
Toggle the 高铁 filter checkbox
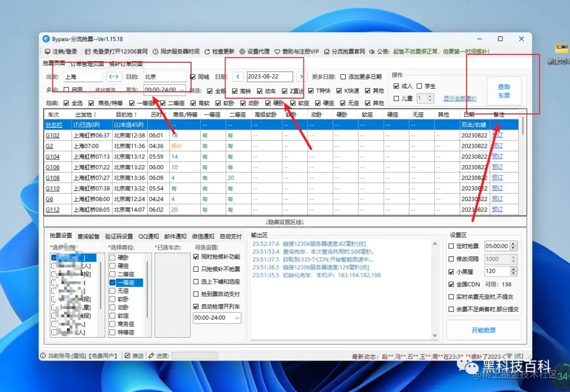(235, 91)
